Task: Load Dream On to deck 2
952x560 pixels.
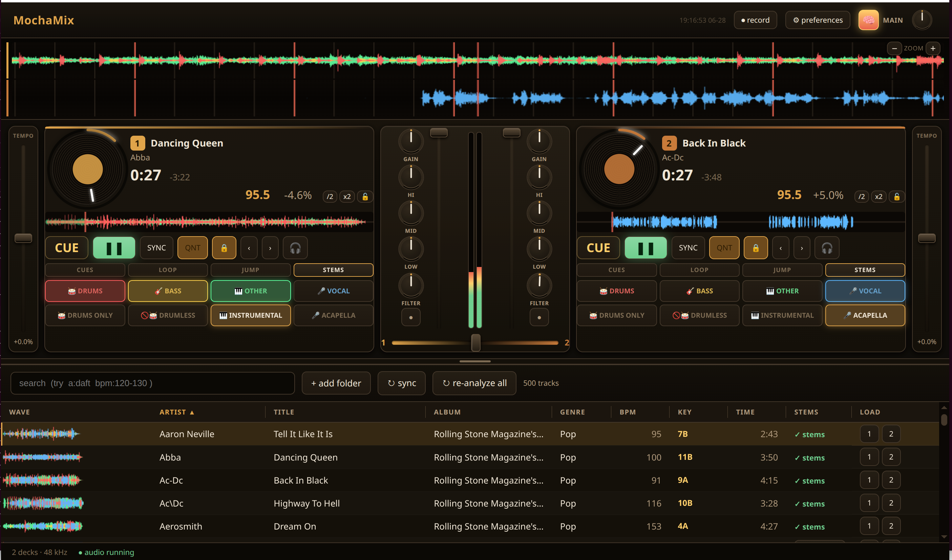Action: tap(891, 526)
